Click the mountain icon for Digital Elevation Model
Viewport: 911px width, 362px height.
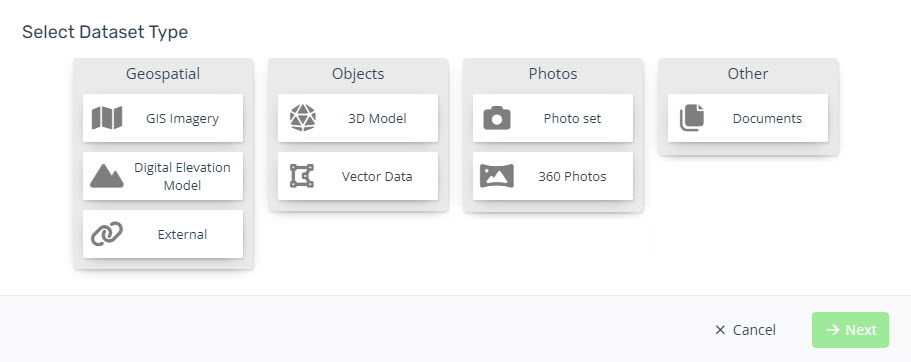pos(107,176)
